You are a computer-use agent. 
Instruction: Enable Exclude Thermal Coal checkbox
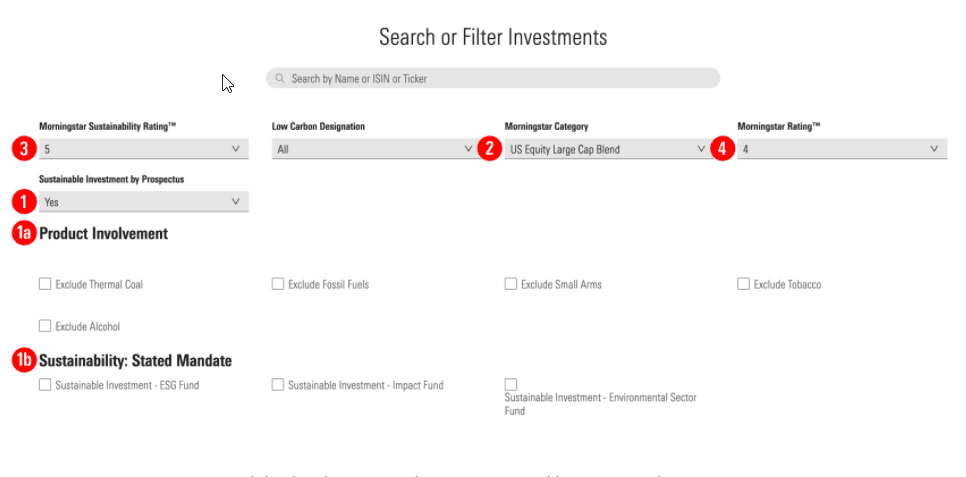tap(45, 284)
